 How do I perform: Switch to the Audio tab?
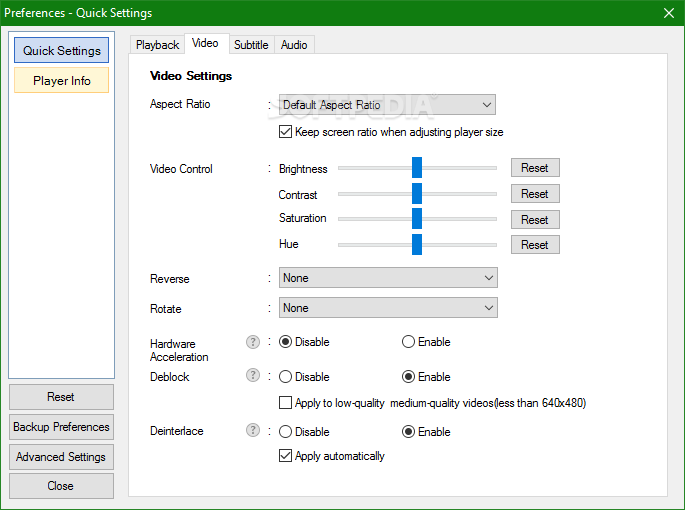pyautogui.click(x=294, y=45)
